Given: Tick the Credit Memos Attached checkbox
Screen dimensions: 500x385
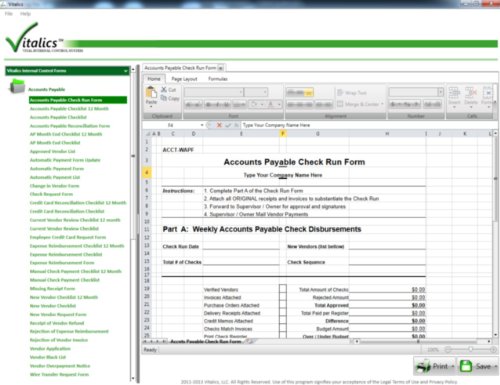Looking at the screenshot, I should click(283, 321).
